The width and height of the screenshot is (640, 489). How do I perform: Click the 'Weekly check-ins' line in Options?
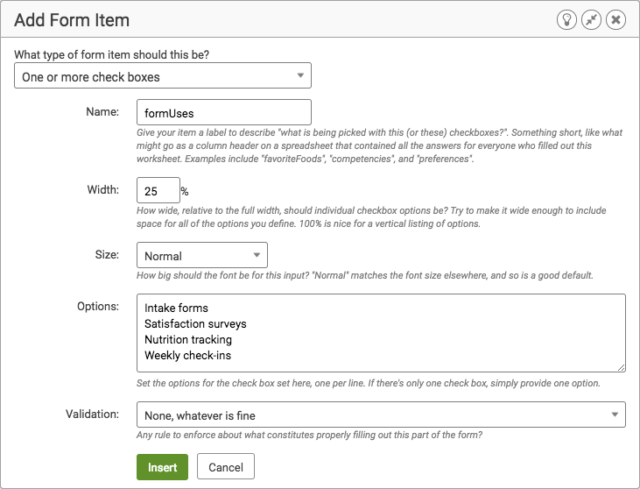tap(188, 356)
